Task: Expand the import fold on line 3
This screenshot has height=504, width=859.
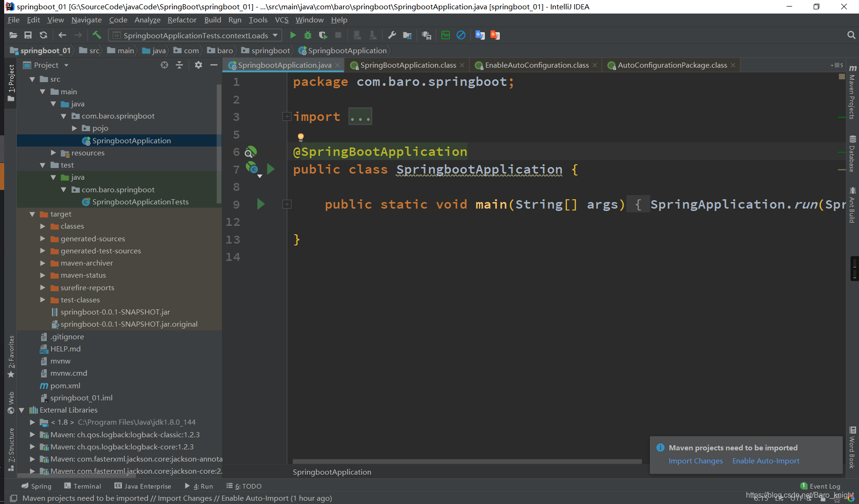Action: 287,117
